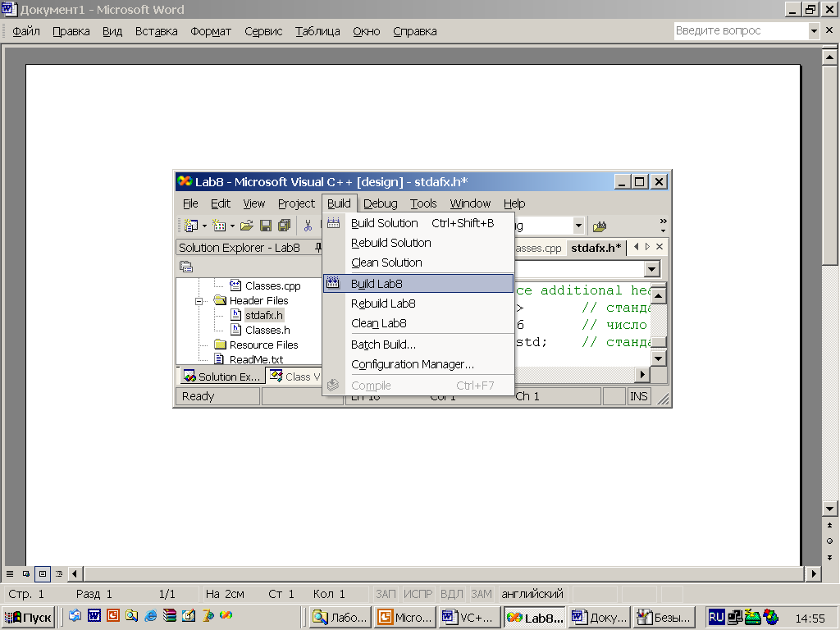
Task: Click the RU language indicator in tray
Action: [x=716, y=618]
